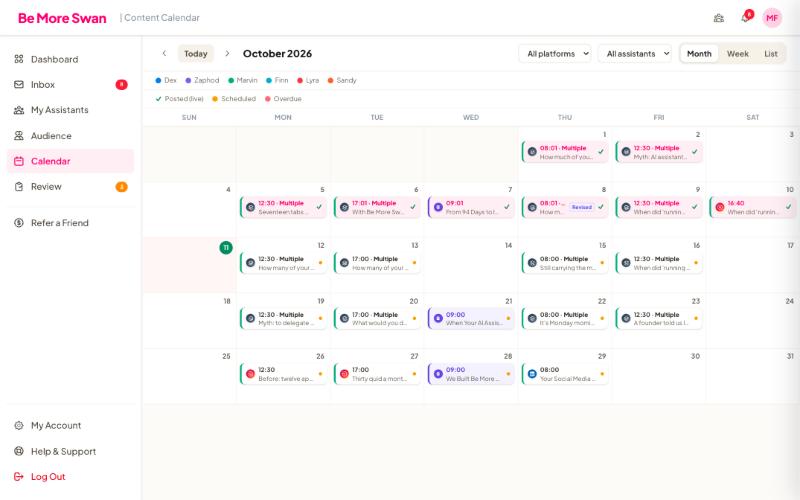Image resolution: width=800 pixels, height=500 pixels.
Task: Click the Marvin green legend dot
Action: [231, 81]
